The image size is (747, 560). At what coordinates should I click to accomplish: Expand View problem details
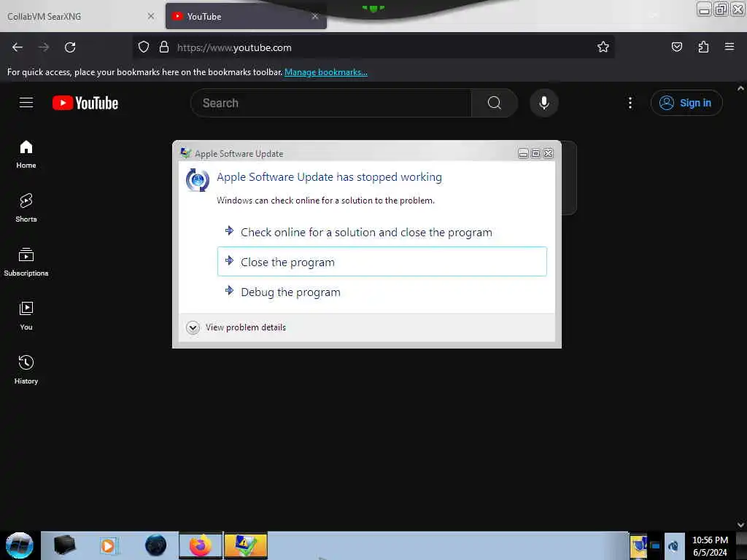pos(236,327)
